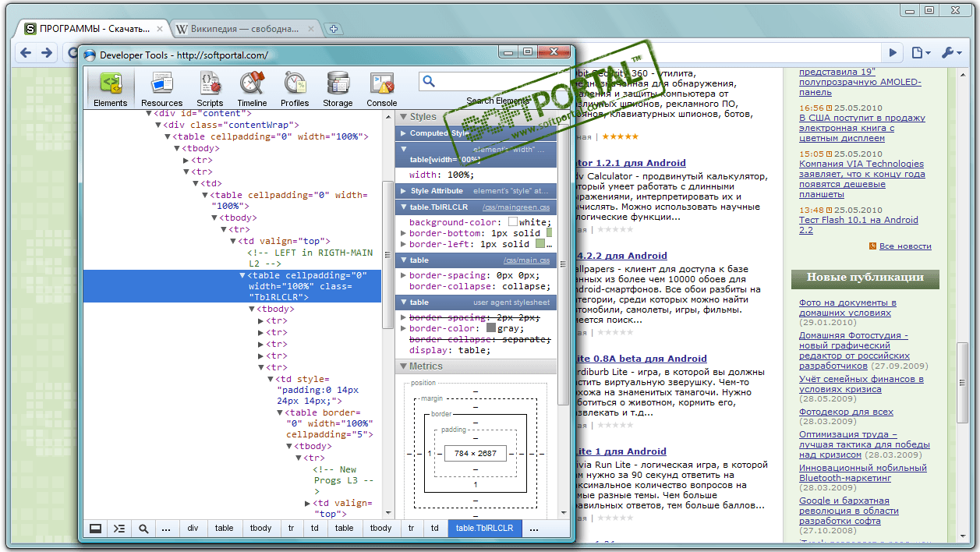980x552 pixels.
Task: Expand the Style Attribute section
Action: tap(404, 191)
